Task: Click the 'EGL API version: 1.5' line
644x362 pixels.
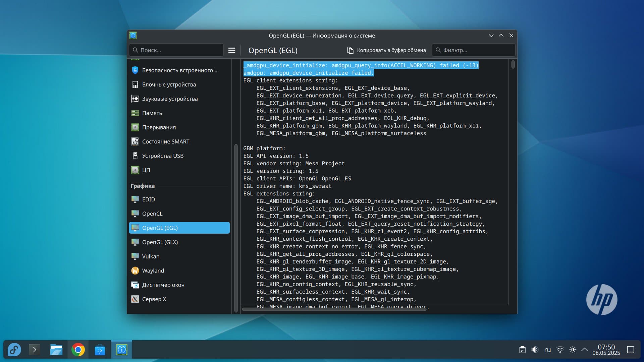Action: click(276, 156)
